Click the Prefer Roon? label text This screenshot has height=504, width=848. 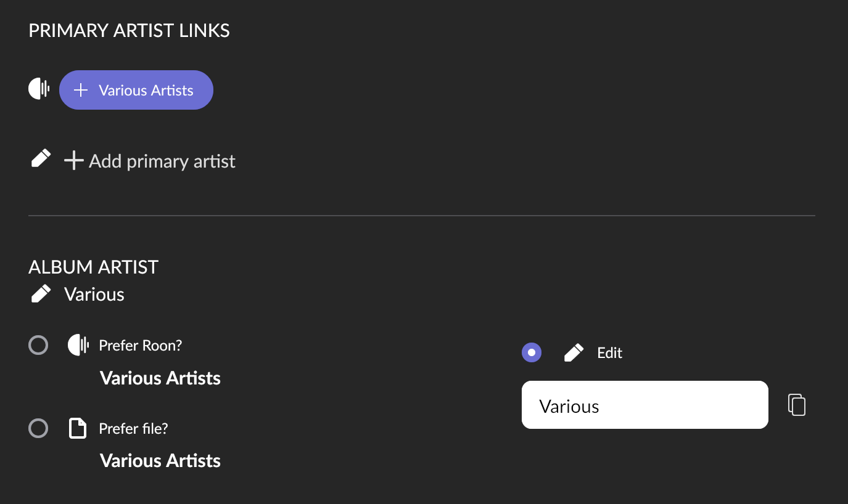click(141, 345)
